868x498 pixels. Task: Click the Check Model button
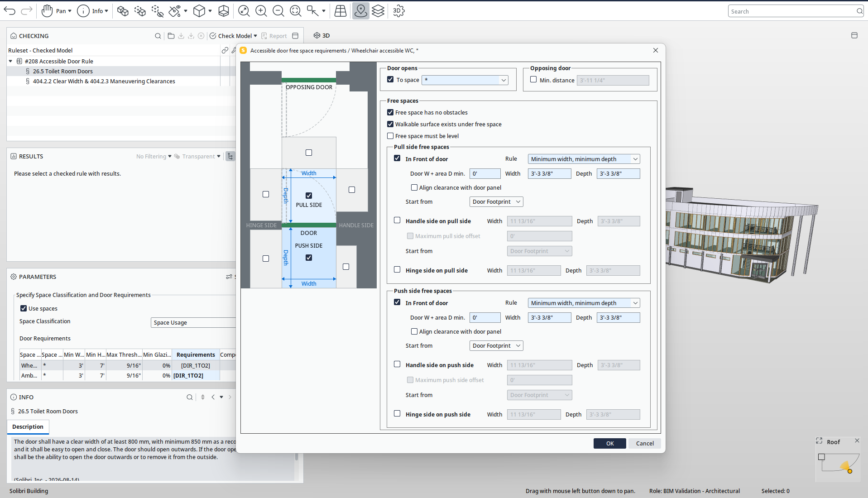point(230,36)
